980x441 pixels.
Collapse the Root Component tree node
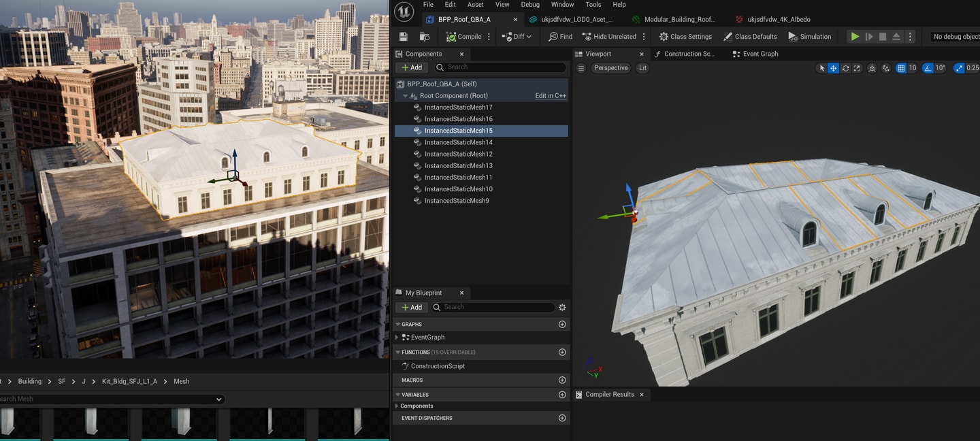point(405,96)
